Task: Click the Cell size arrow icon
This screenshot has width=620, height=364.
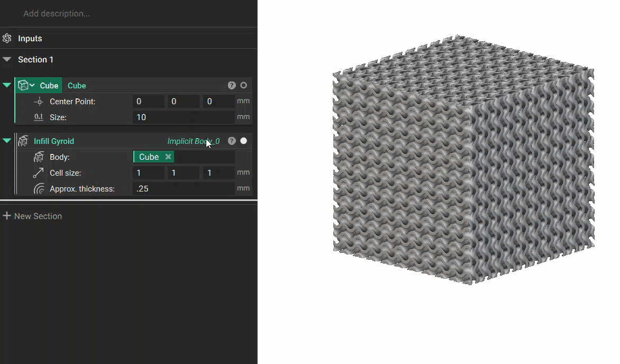Action: coord(39,173)
